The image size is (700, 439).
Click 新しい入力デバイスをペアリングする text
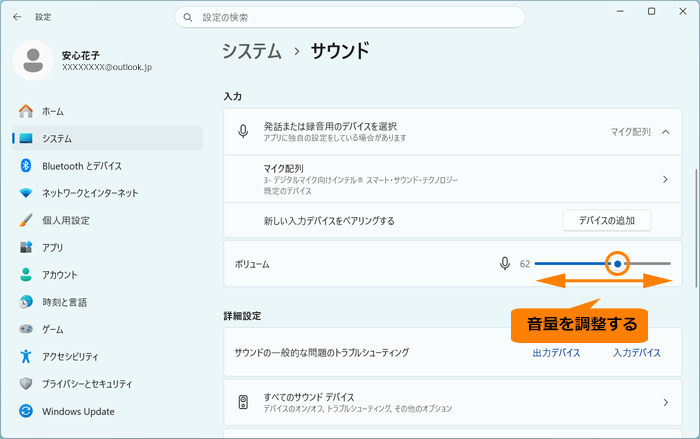point(329,221)
